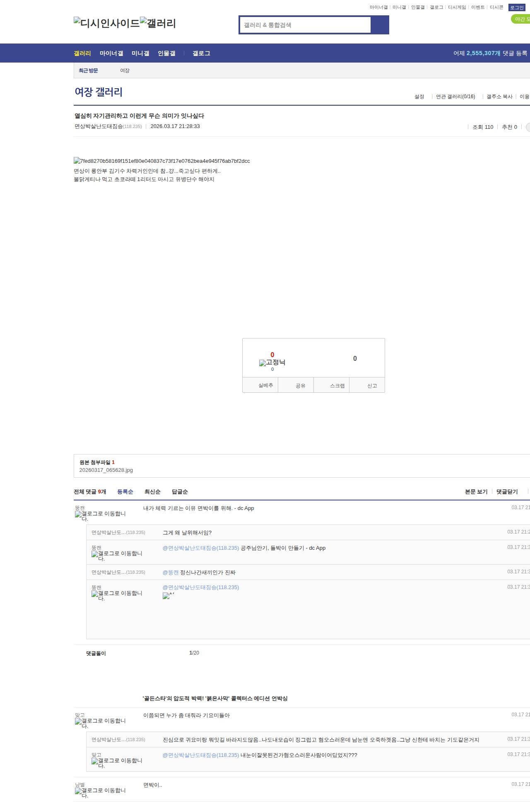Select 갤로그 in the blue navigation bar
The height and width of the screenshot is (812, 530).
pos(201,53)
